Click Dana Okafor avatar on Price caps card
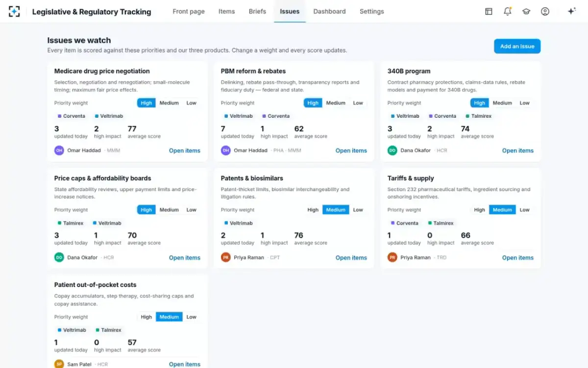The image size is (588, 368). pos(59,258)
